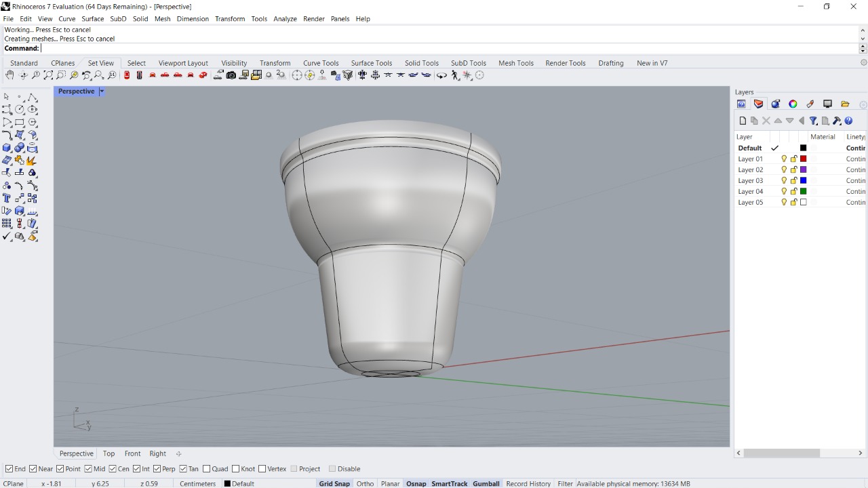This screenshot has height=488, width=868.
Task: Click the Layers panel help icon
Action: click(848, 121)
